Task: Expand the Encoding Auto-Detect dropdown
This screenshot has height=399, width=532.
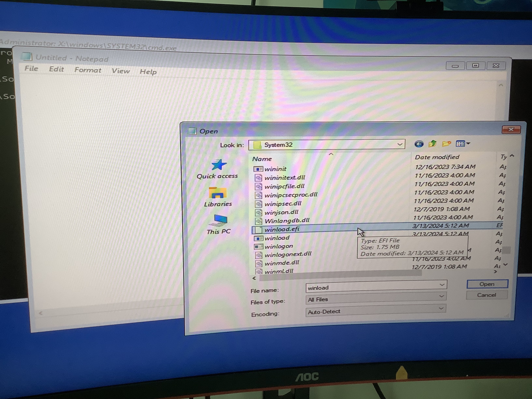Action: pos(441,309)
